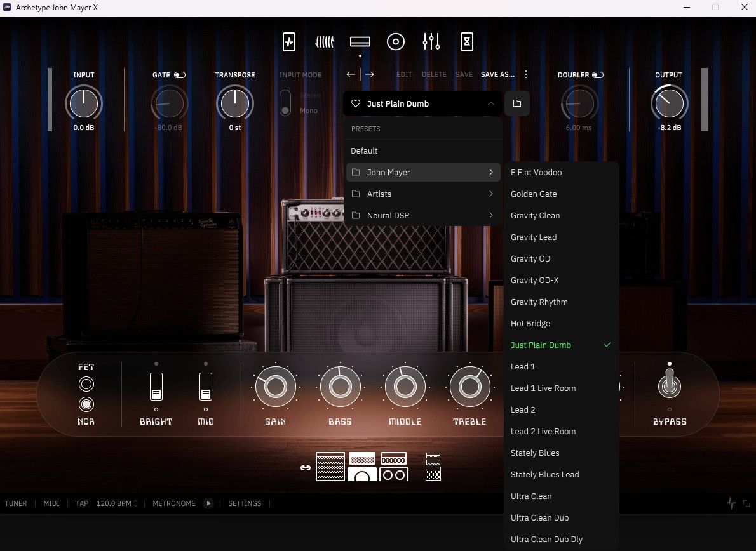756x551 pixels.
Task: Favorite the preset with the heart icon
Action: (x=356, y=103)
